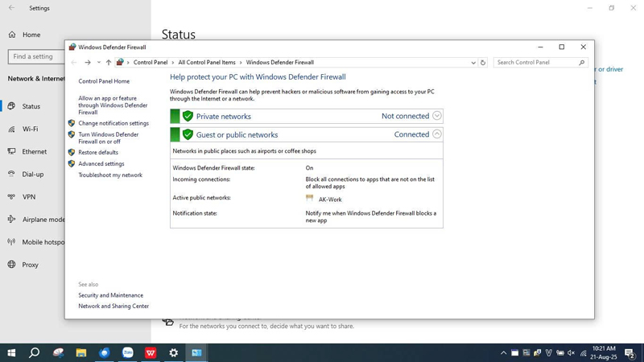Select Ethernet in the Settings sidebar

[33, 151]
